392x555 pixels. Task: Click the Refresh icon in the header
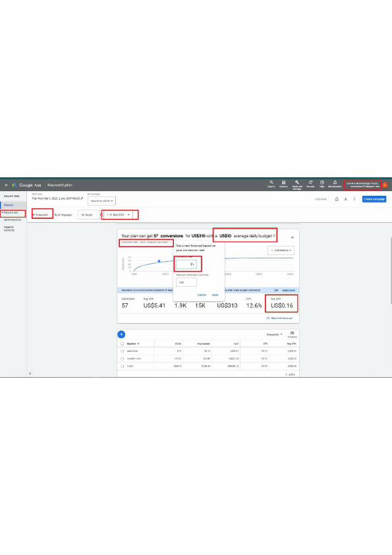(310, 184)
